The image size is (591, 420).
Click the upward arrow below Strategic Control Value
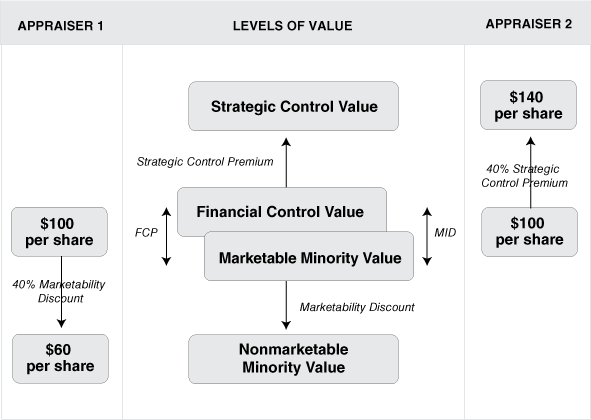[286, 162]
